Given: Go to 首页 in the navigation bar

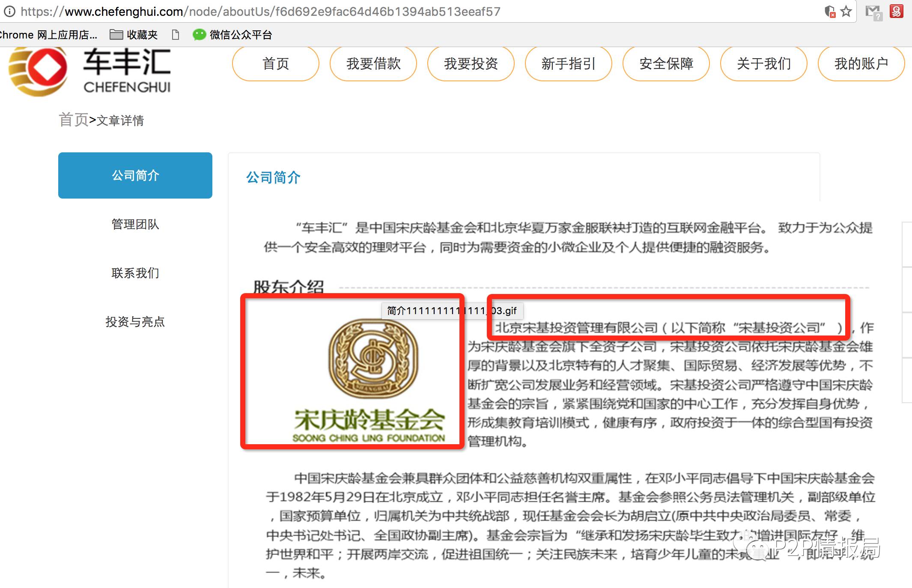Looking at the screenshot, I should point(276,64).
